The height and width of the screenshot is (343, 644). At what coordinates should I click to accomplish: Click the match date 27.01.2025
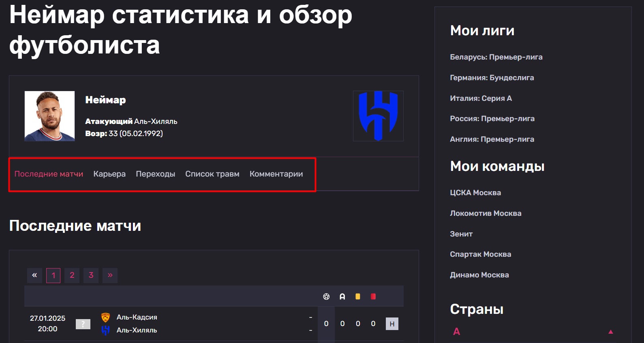point(47,318)
